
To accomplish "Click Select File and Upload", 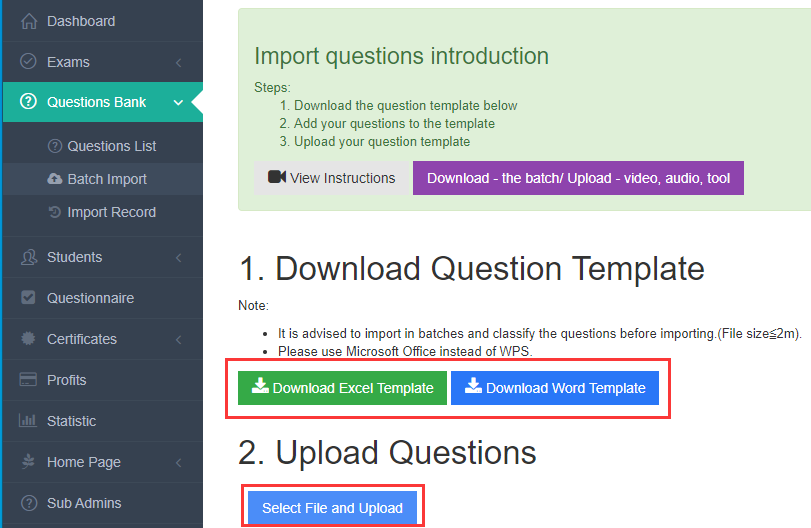I will click(333, 508).
